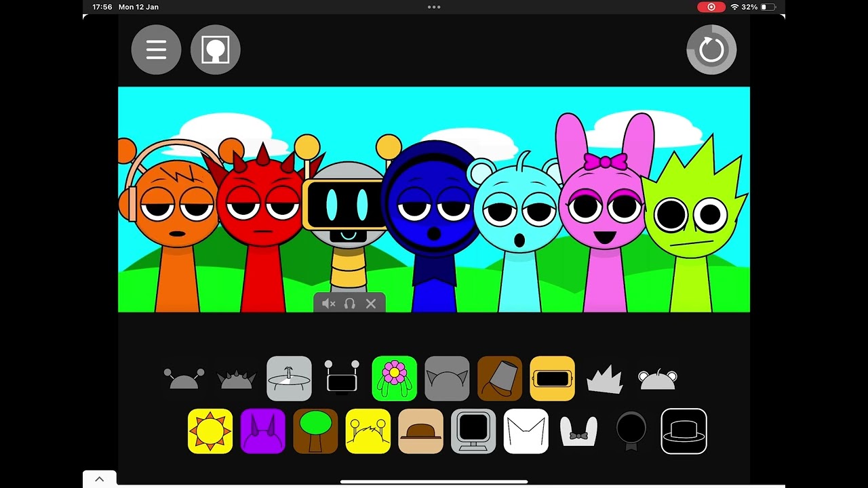Solo the robot character with headphones icon

click(x=350, y=304)
